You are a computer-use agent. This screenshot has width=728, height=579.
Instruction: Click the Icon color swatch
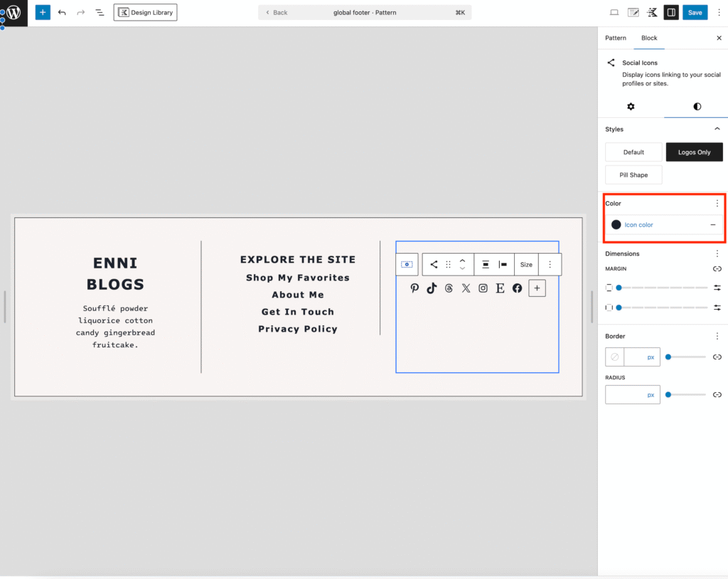pos(616,224)
